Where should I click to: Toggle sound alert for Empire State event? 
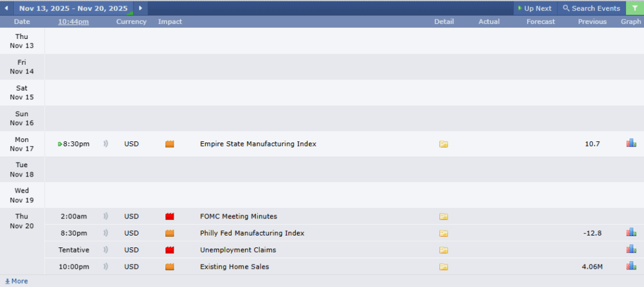point(106,144)
